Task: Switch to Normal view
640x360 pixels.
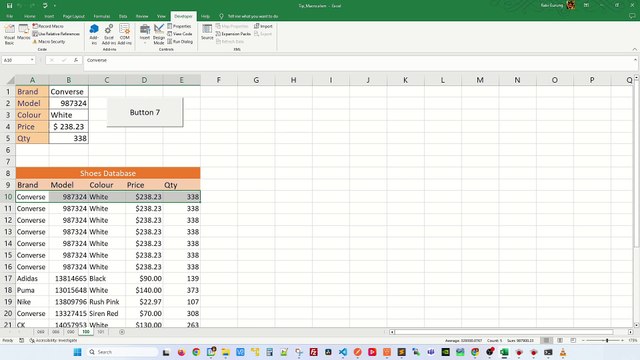Action: pyautogui.click(x=546, y=340)
